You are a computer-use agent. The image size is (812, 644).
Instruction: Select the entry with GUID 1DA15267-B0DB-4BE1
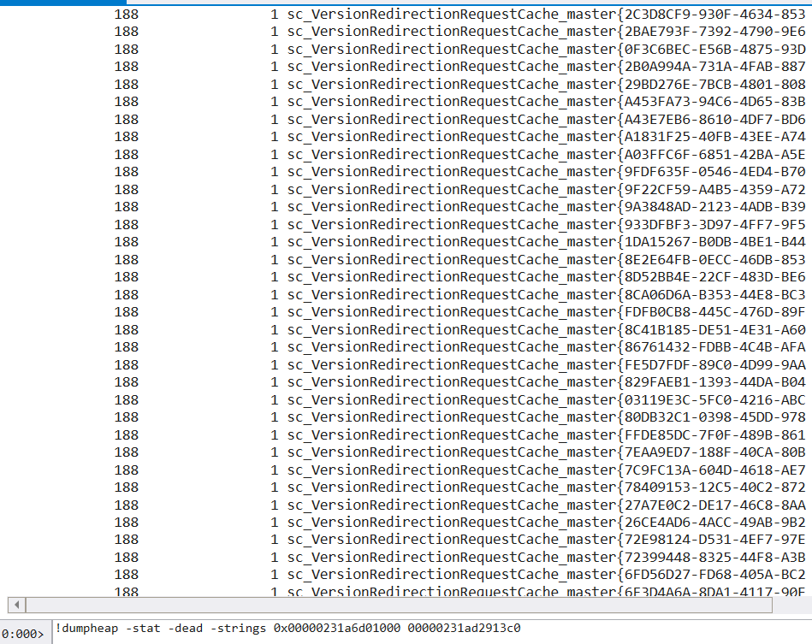[546, 242]
